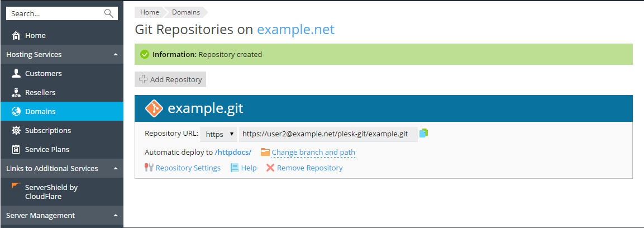Click the Help book icon
This screenshot has width=644, height=228.
235,168
